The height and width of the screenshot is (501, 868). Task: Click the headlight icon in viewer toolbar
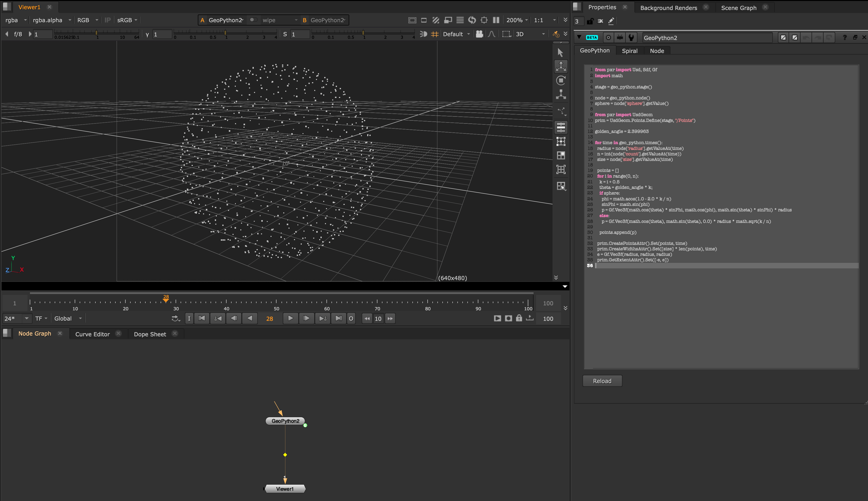point(424,34)
